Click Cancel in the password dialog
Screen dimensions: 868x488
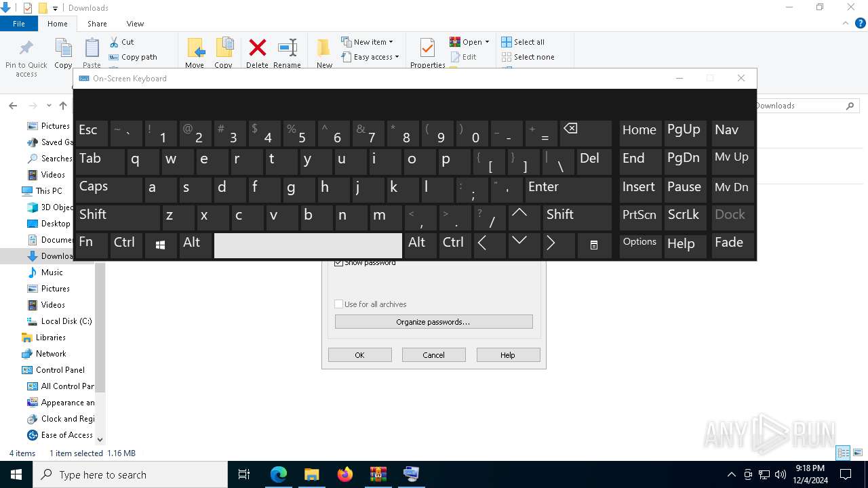[434, 355]
